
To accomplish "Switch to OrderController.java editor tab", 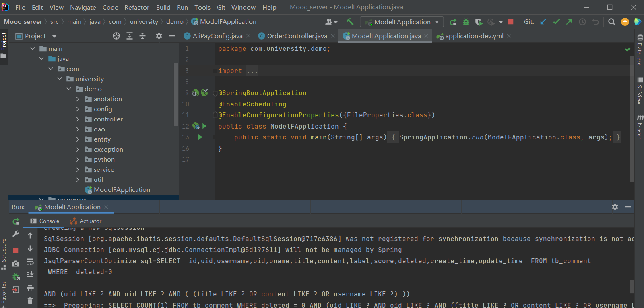I will 297,36.
